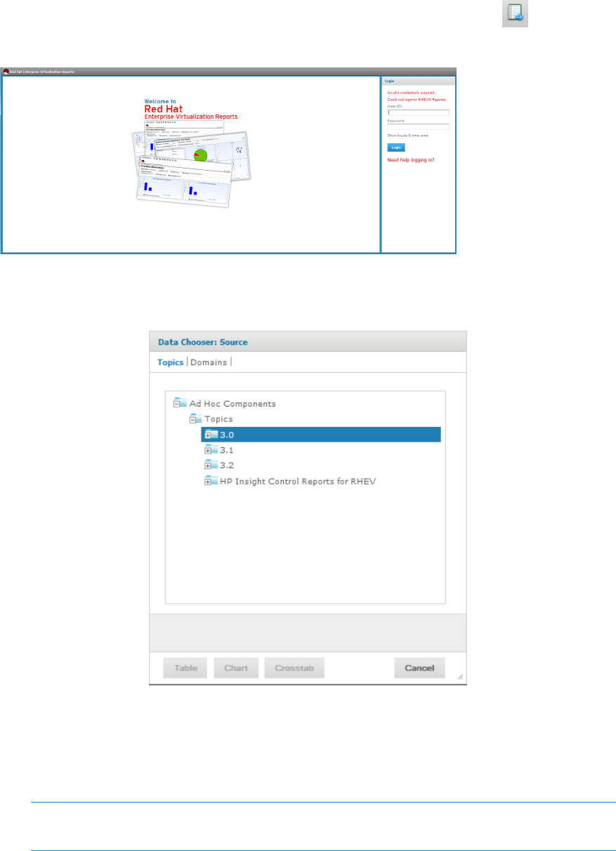Click the Chart button
Image resolution: width=616 pixels, height=851 pixels.
point(236,668)
